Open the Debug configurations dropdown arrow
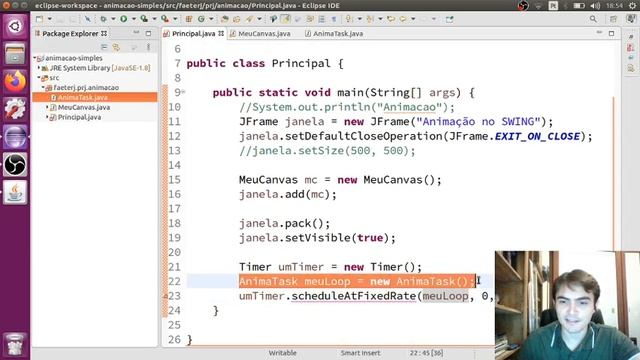The height and width of the screenshot is (360, 640). 113,19
